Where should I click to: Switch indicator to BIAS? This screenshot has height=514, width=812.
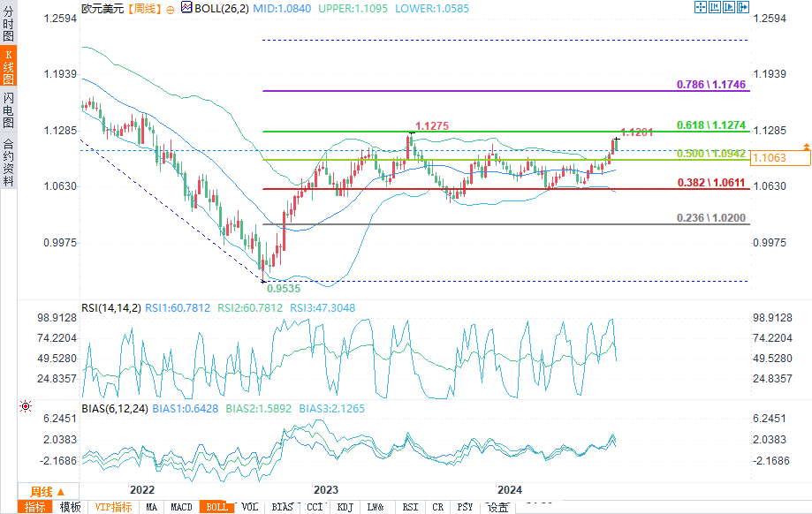[x=282, y=507]
